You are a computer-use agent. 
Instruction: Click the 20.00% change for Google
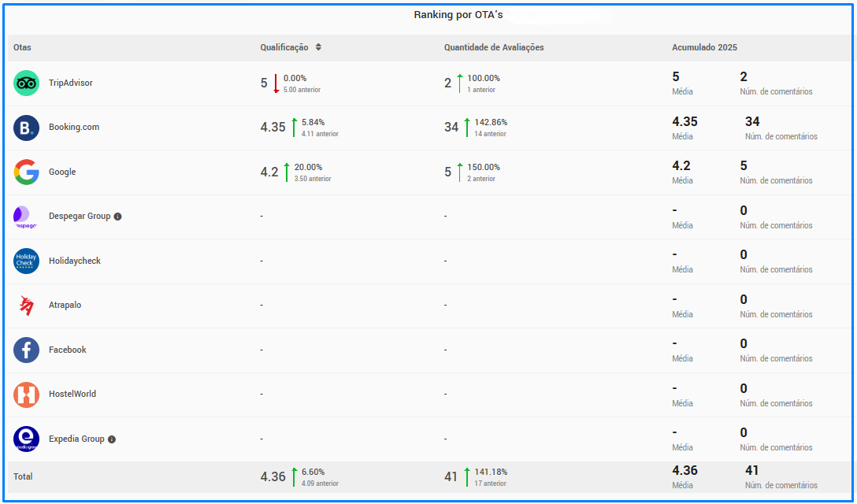coord(308,167)
